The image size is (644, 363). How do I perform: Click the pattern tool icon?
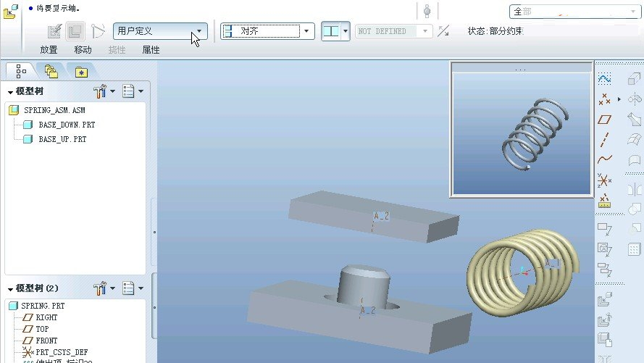pos(635,249)
